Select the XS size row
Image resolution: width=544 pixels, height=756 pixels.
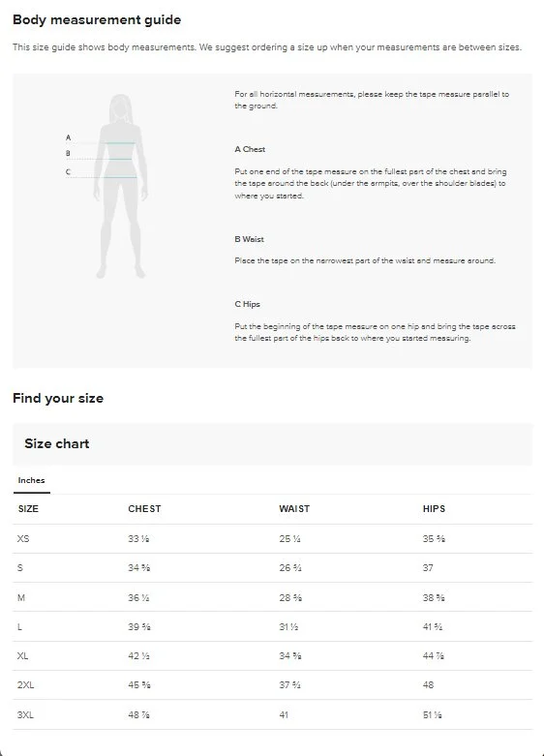tap(272, 538)
